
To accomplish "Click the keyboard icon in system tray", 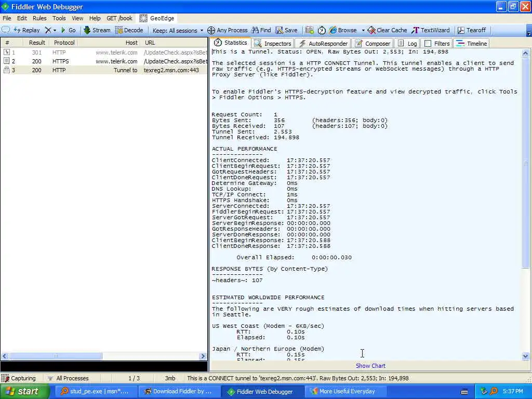I will pyautogui.click(x=464, y=392).
